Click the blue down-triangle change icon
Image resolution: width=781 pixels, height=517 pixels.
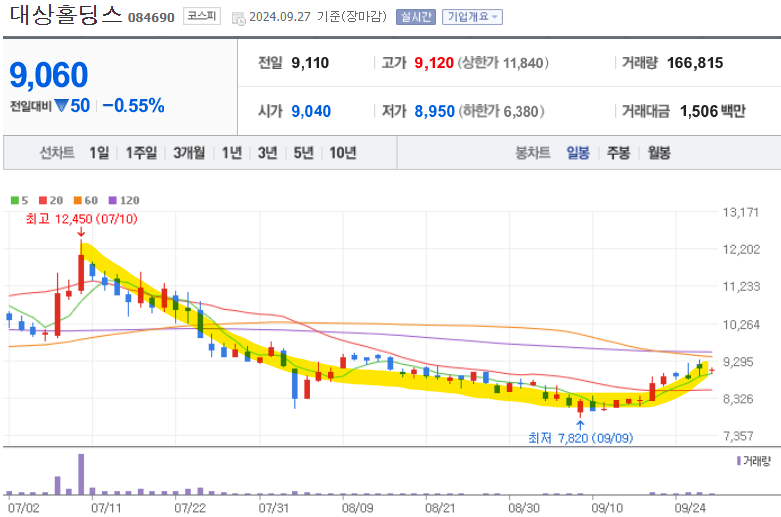point(61,106)
